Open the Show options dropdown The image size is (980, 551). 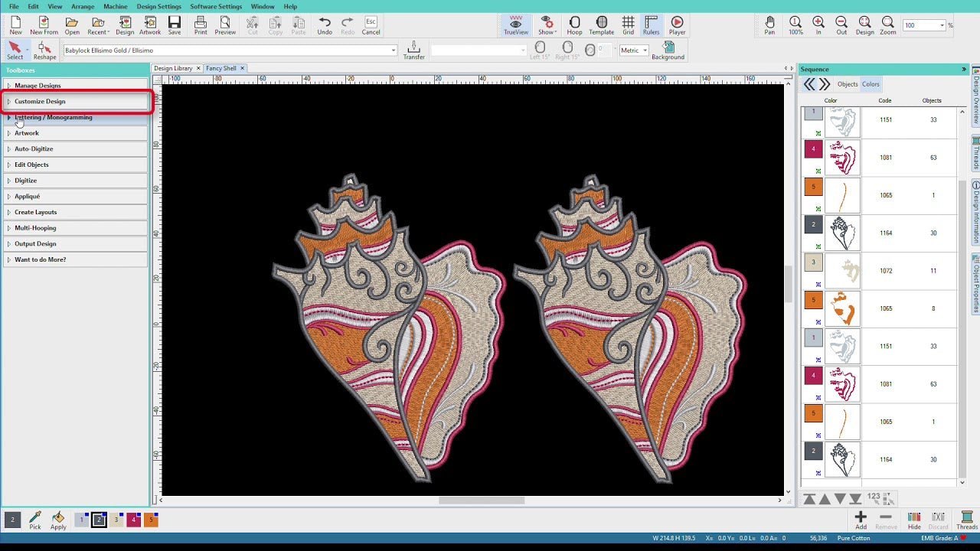point(546,25)
